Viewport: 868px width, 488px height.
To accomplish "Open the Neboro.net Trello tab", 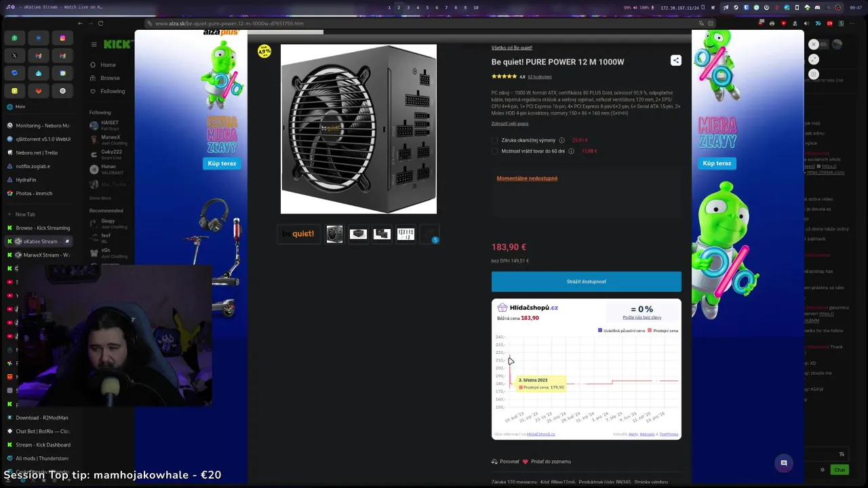I will (40, 152).
